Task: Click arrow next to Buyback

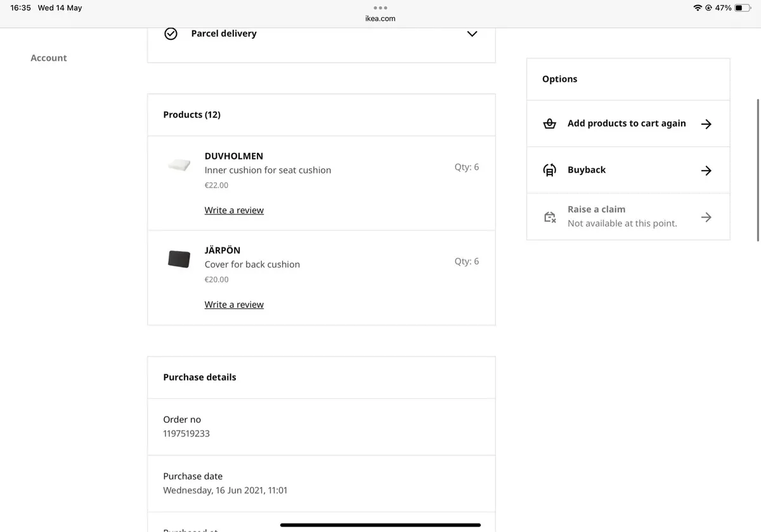Action: 706,171
